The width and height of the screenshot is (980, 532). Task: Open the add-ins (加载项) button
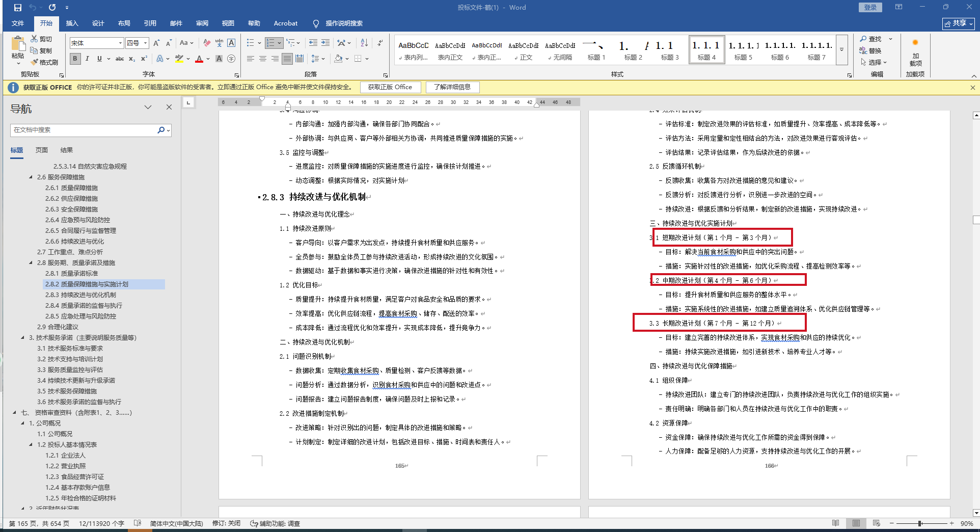point(915,52)
